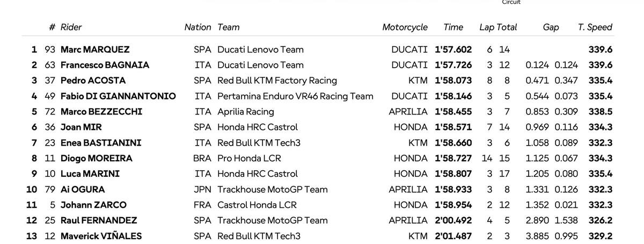
Task: Click Raul FERNANDEZ's time 2'00.492
Action: tap(453, 221)
